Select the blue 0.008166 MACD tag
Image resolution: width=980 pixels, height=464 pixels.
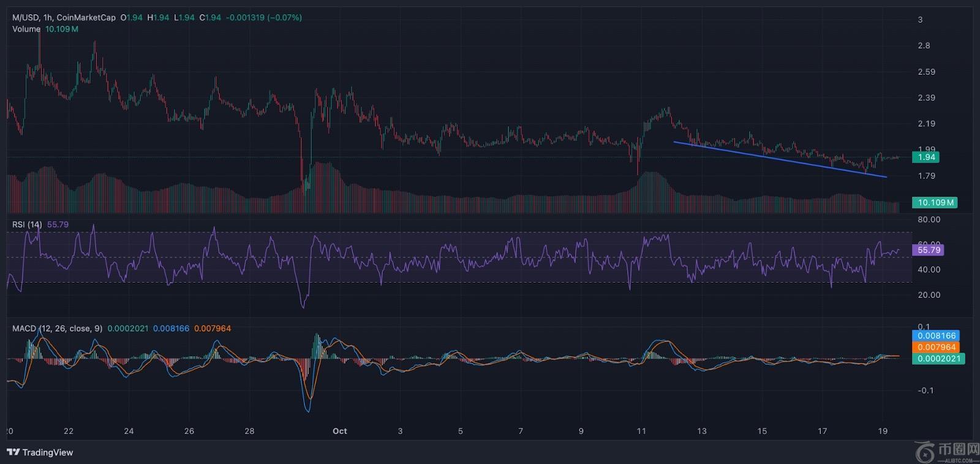pos(936,335)
